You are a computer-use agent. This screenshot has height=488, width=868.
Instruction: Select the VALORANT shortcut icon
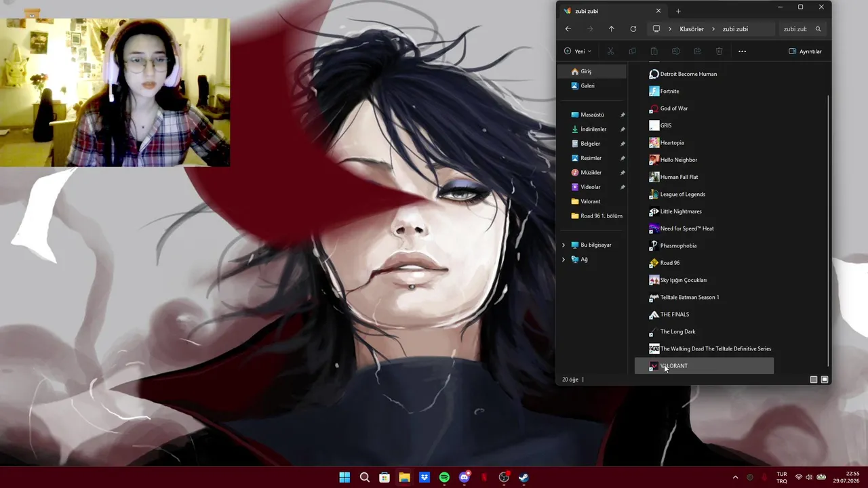[654, 366]
